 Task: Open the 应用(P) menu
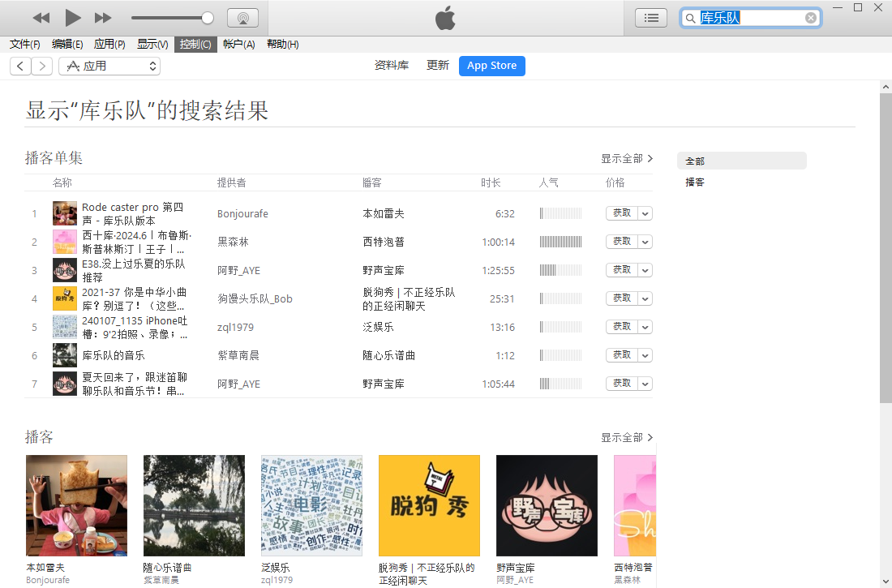point(109,45)
